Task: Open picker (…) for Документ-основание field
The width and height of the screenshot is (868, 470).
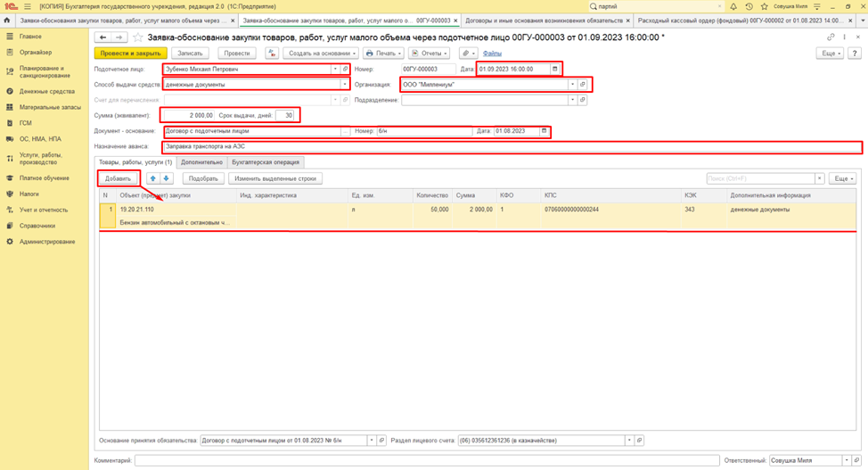Action: (346, 131)
